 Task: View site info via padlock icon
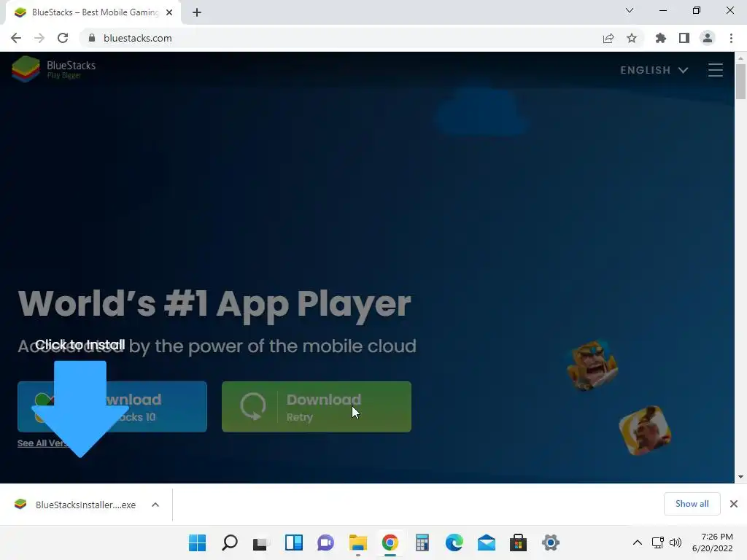pos(92,38)
